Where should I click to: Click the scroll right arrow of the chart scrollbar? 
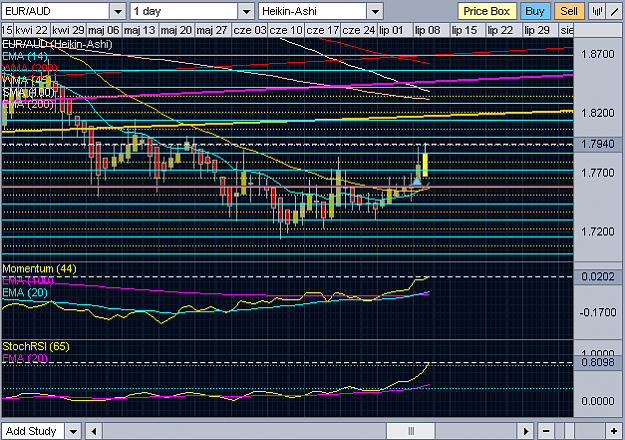(526, 431)
